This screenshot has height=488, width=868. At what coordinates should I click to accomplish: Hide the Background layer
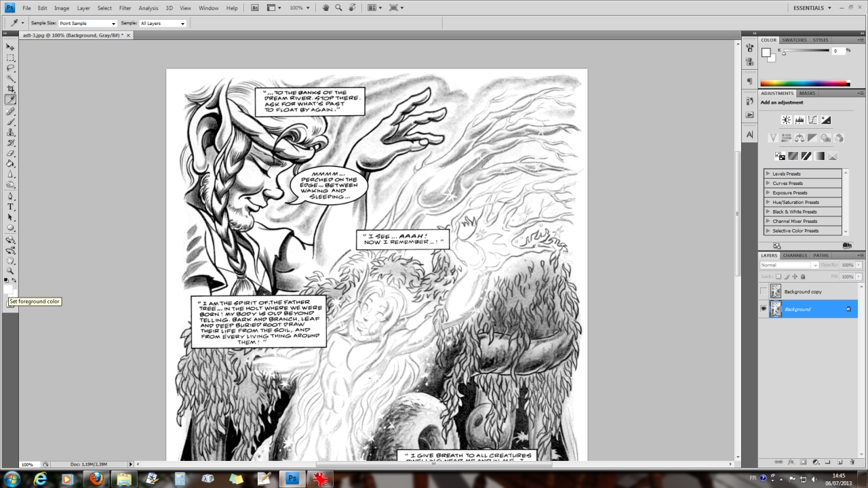(764, 309)
